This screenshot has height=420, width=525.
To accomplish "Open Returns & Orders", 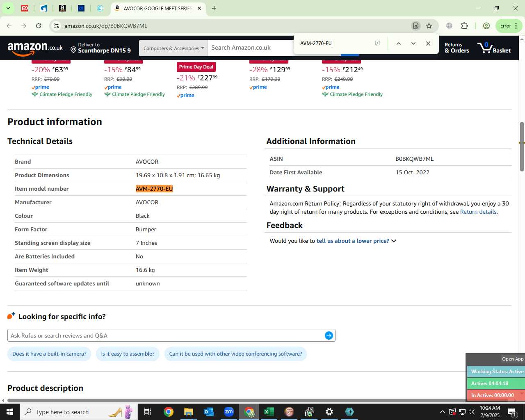I will [457, 48].
